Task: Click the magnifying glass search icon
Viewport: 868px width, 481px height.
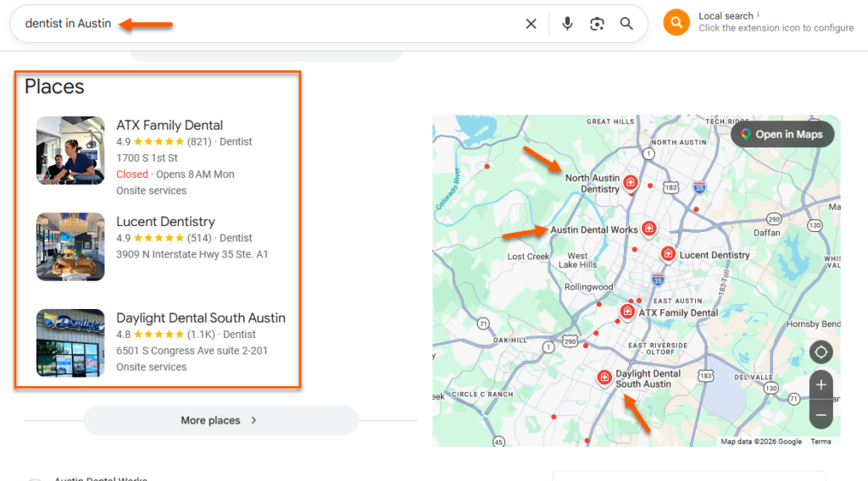Action: (626, 24)
